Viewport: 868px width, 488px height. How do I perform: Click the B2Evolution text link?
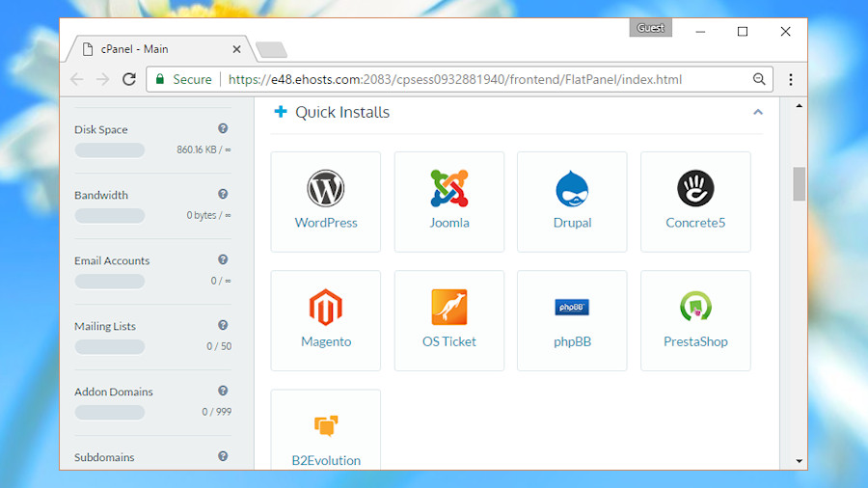point(326,460)
